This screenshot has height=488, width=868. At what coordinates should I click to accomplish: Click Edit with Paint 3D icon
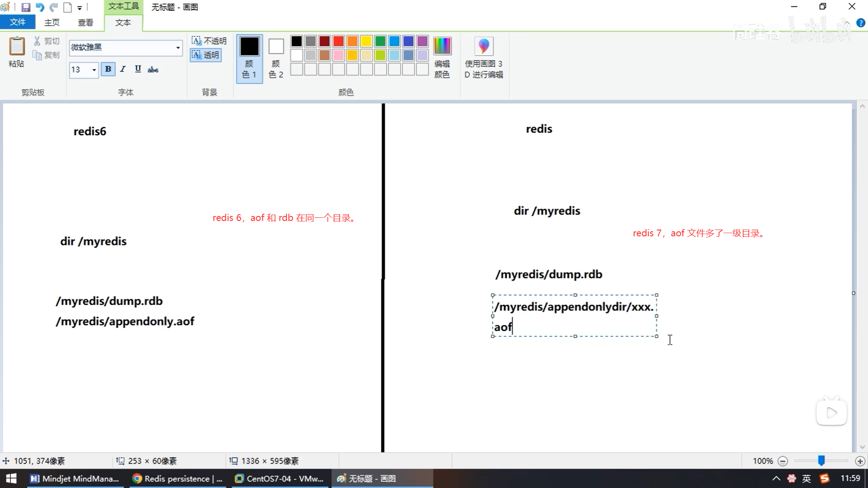[483, 47]
